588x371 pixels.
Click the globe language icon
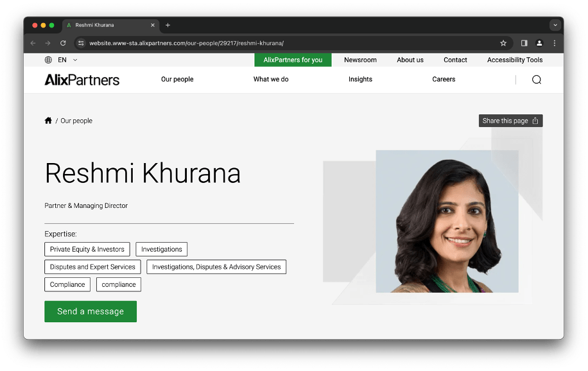[x=48, y=60]
